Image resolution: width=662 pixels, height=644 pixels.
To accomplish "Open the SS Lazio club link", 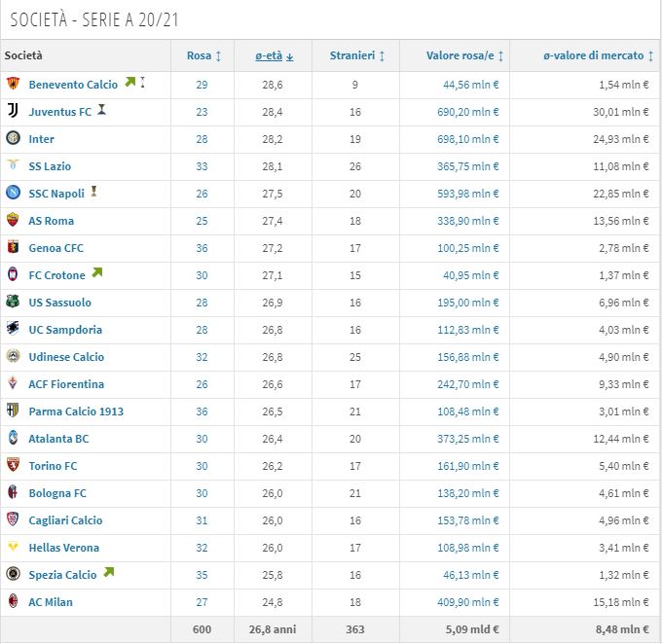I will pyautogui.click(x=50, y=166).
